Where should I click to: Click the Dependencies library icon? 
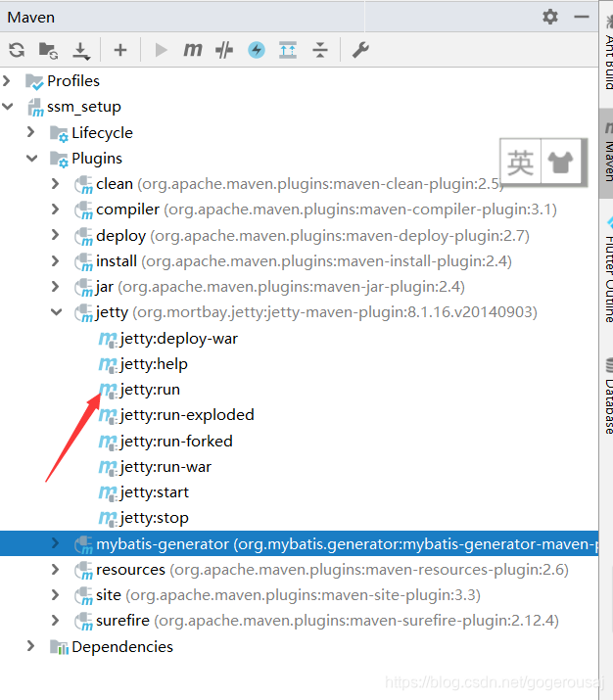point(59,647)
